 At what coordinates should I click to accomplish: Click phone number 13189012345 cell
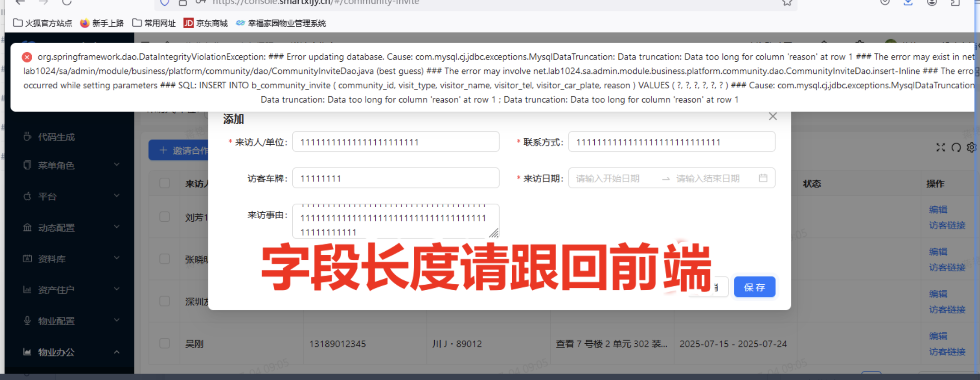point(337,344)
